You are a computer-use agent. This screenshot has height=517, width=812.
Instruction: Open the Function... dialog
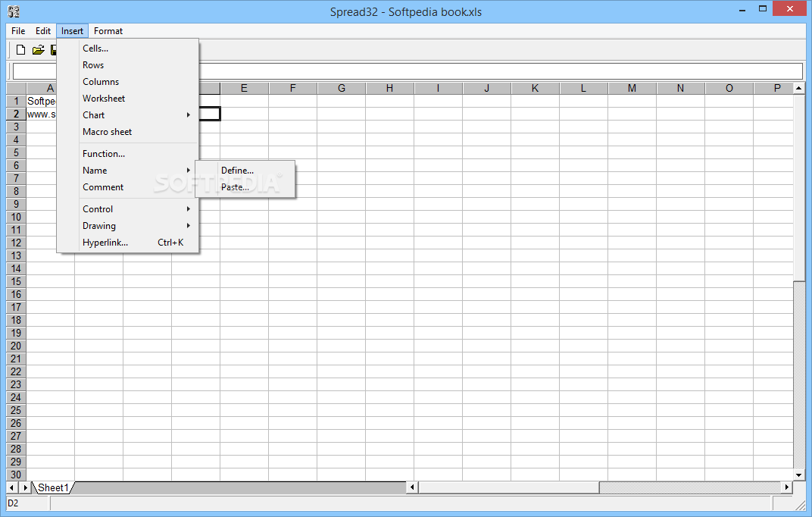click(x=127, y=154)
